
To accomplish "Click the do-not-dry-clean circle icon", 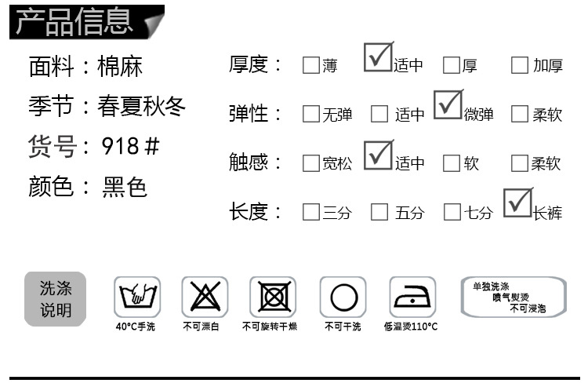I will tap(343, 297).
